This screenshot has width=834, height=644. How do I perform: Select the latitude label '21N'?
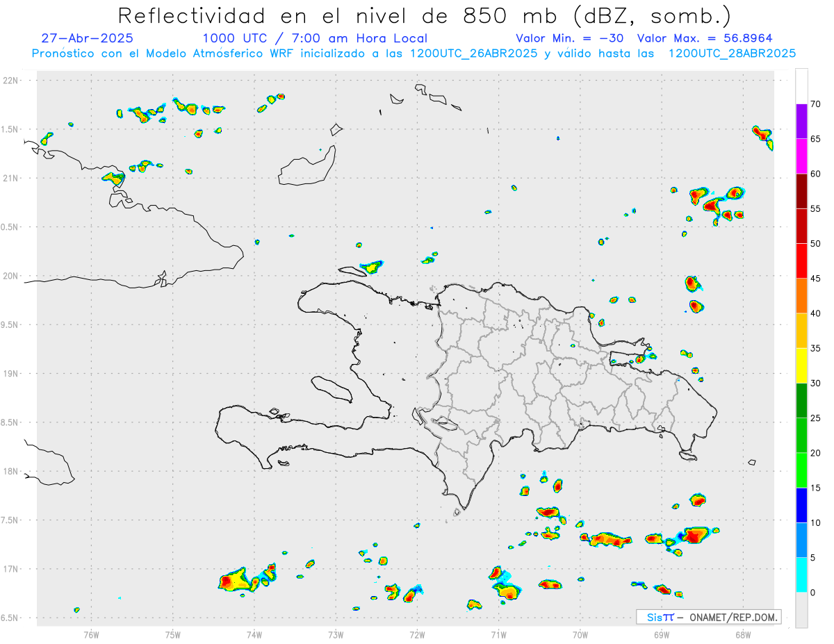pyautogui.click(x=12, y=178)
